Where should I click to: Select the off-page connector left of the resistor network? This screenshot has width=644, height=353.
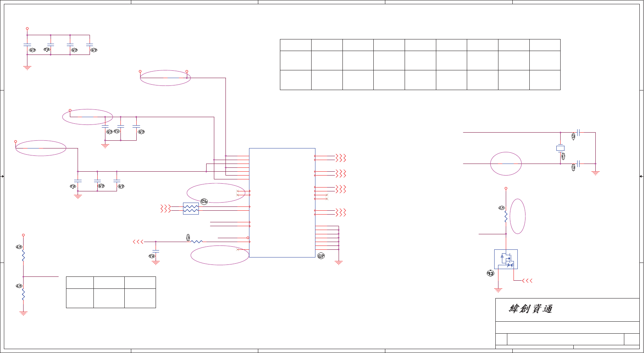(x=166, y=208)
